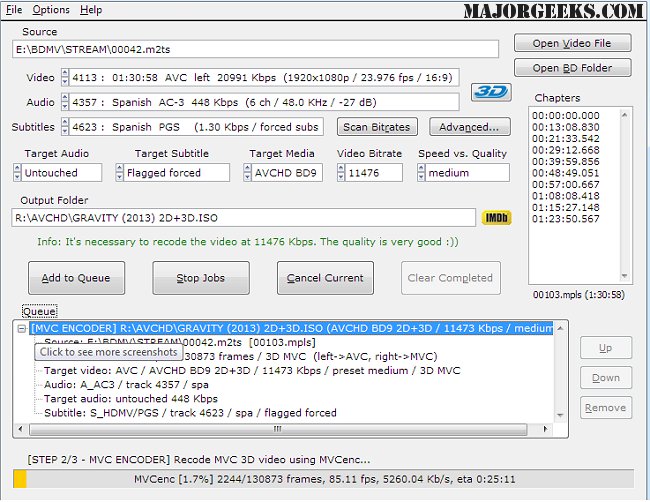650x502 pixels.
Task: Select the Untouched Target Audio field
Action: (61, 172)
